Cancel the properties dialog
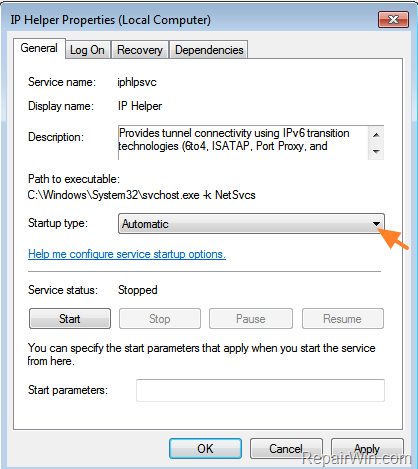 (x=286, y=449)
